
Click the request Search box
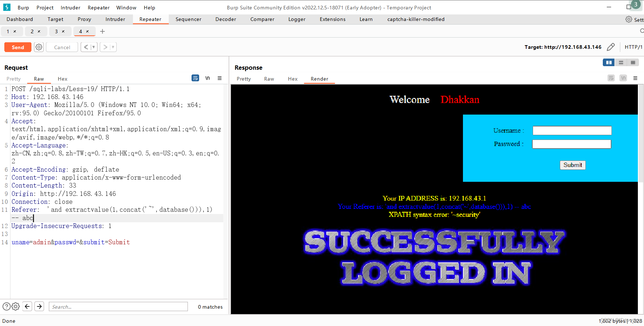[118, 306]
